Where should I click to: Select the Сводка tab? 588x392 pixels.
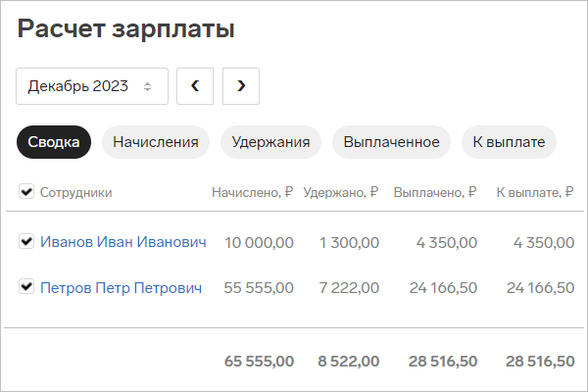pos(54,142)
